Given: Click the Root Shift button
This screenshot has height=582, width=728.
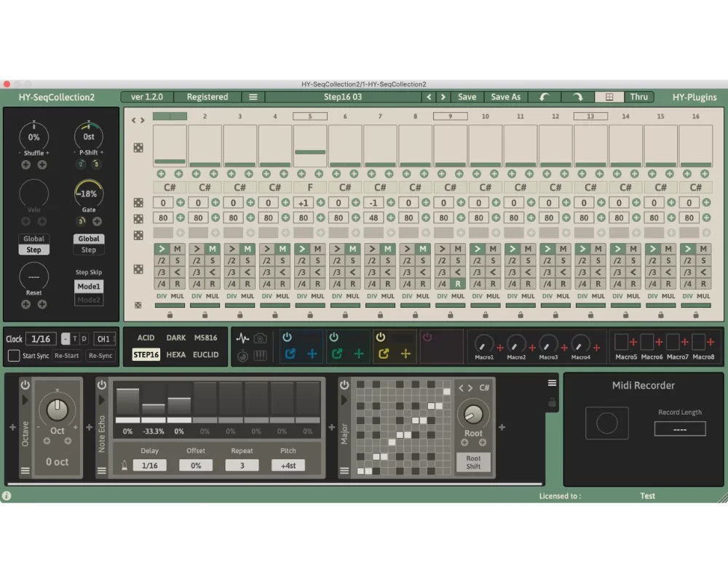Looking at the screenshot, I should coord(473,462).
